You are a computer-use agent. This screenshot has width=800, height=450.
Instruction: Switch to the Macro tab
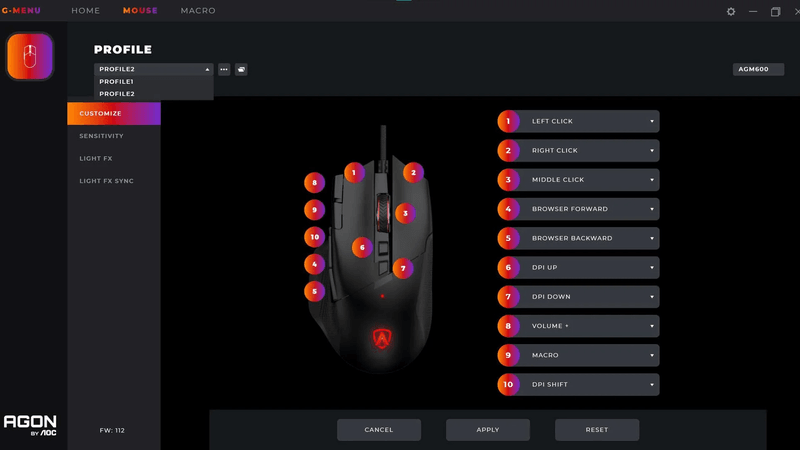[x=197, y=11]
